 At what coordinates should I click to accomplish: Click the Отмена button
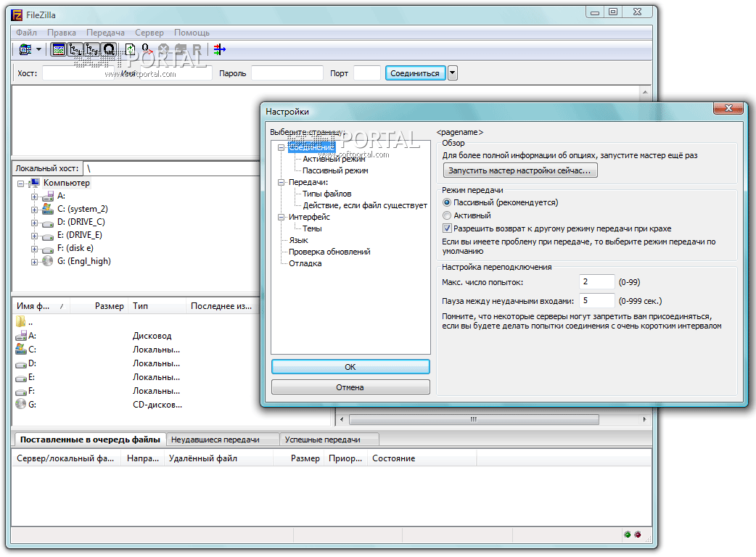350,387
